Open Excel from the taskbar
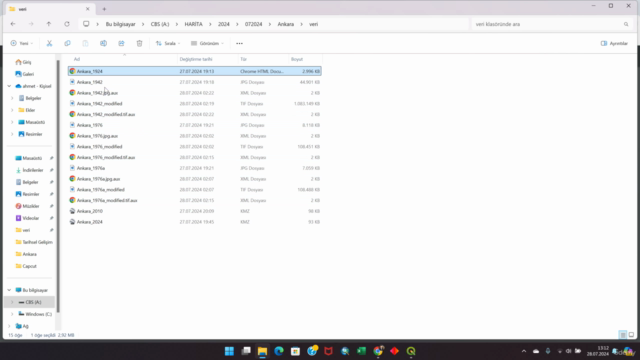This screenshot has width=640, height=360. click(x=361, y=351)
